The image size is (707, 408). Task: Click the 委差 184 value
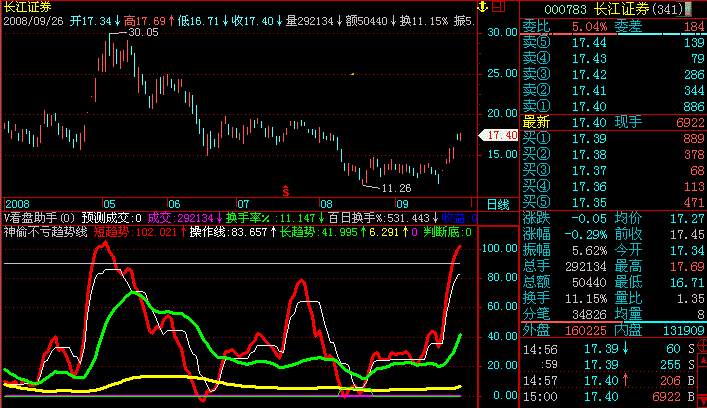693,27
